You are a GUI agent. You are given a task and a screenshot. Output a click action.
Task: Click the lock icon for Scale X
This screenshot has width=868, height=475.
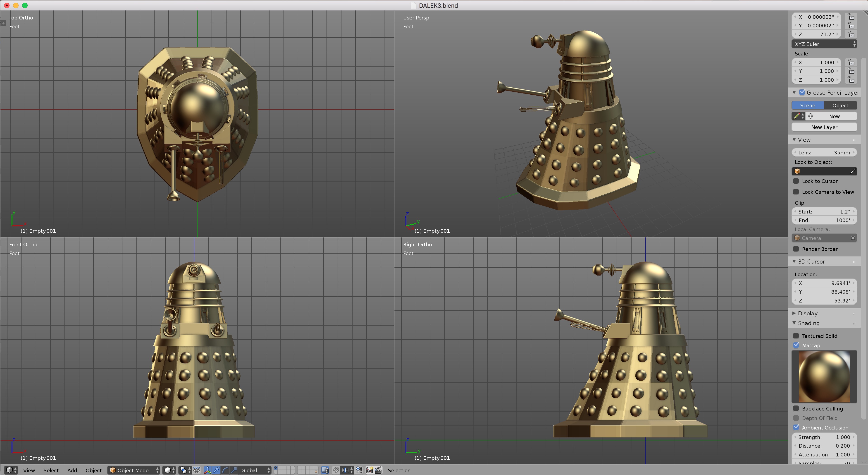pyautogui.click(x=851, y=62)
